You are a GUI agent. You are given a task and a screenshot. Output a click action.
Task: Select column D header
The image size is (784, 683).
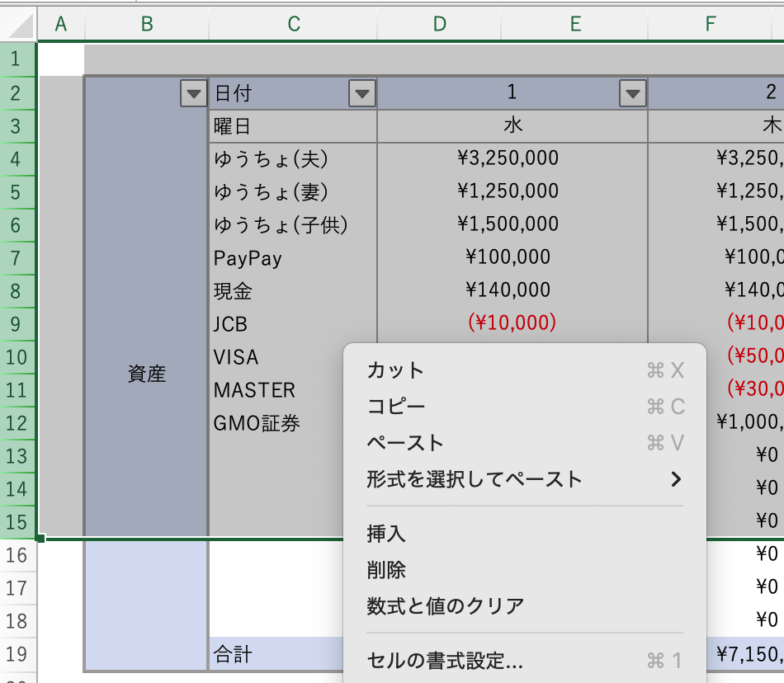(439, 25)
